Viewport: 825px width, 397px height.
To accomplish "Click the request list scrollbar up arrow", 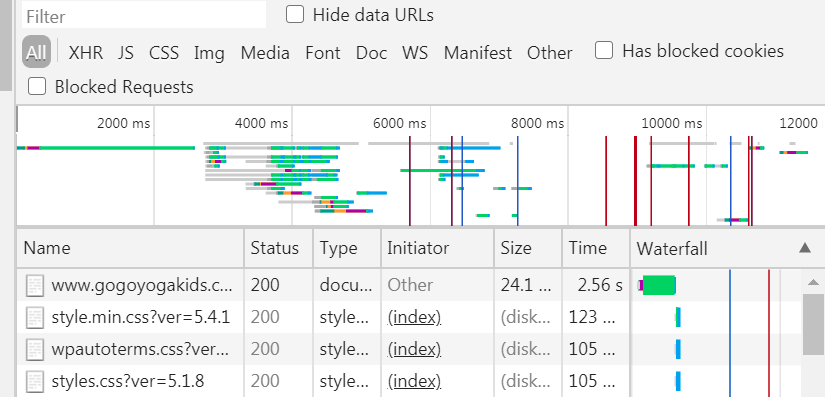I will (813, 282).
